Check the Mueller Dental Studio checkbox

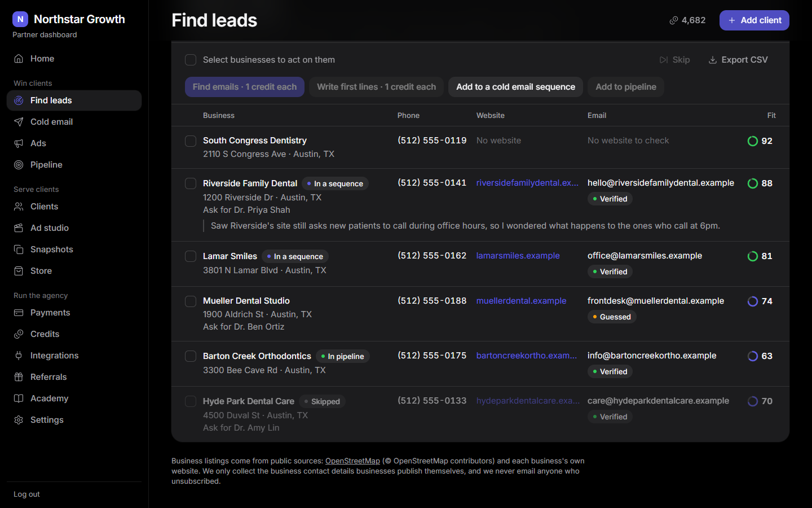191,301
